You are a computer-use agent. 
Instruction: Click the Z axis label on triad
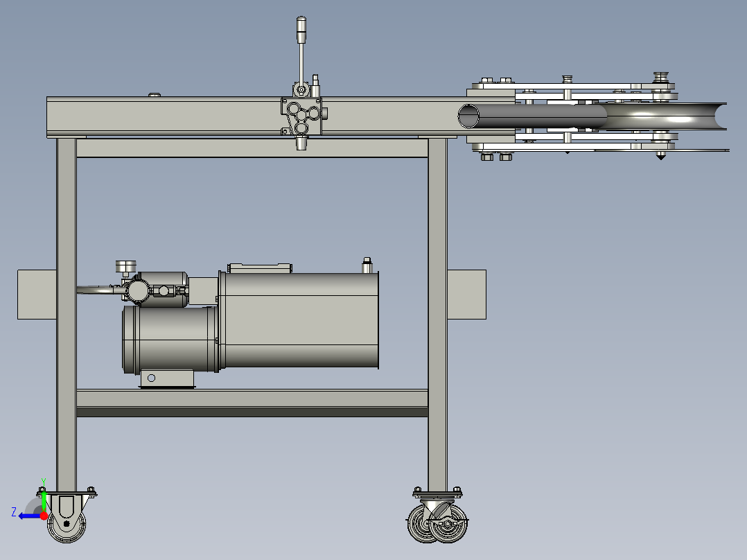point(14,512)
